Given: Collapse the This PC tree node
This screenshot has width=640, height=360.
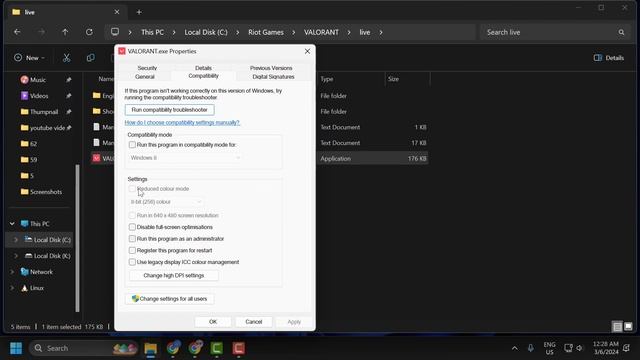Looking at the screenshot, I should pos(12,224).
